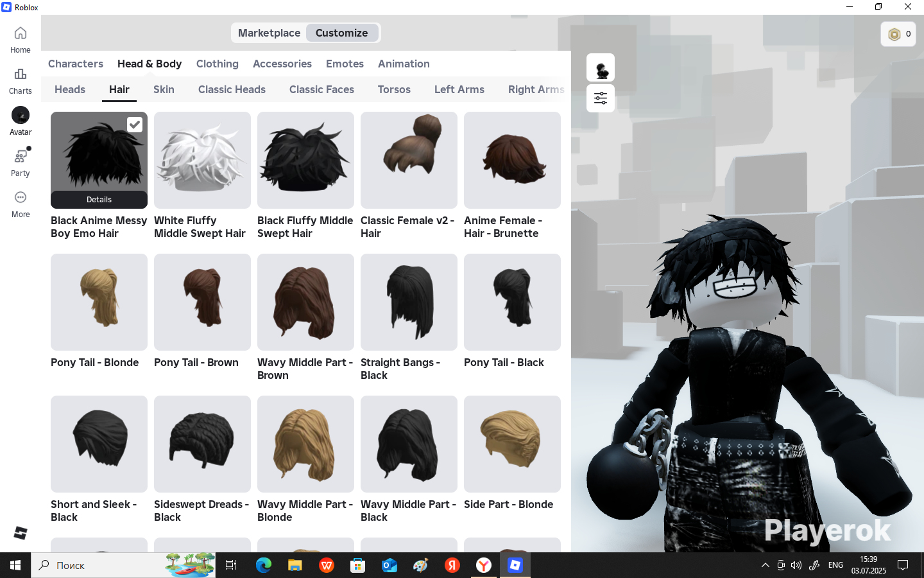Equip Black Fluffy Middle Swept Hair

(x=305, y=160)
